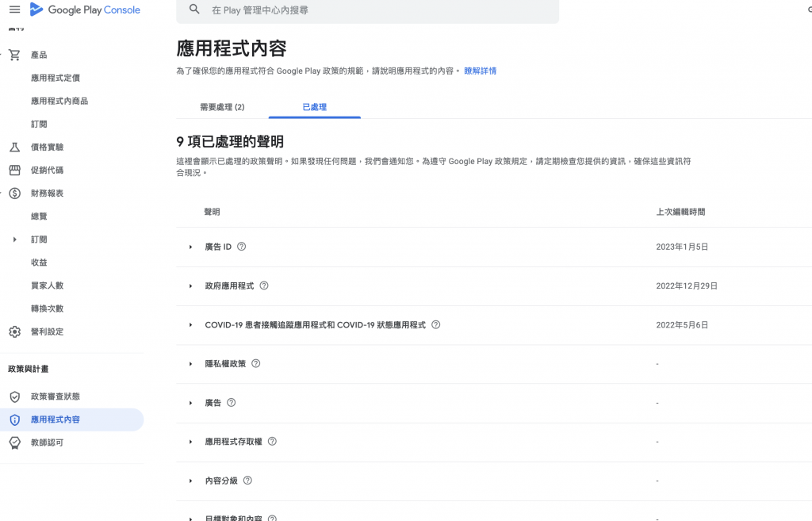Viewport: 812px width, 521px height.
Task: Click the 9 項已處理的聲明 heading
Action: coord(230,141)
